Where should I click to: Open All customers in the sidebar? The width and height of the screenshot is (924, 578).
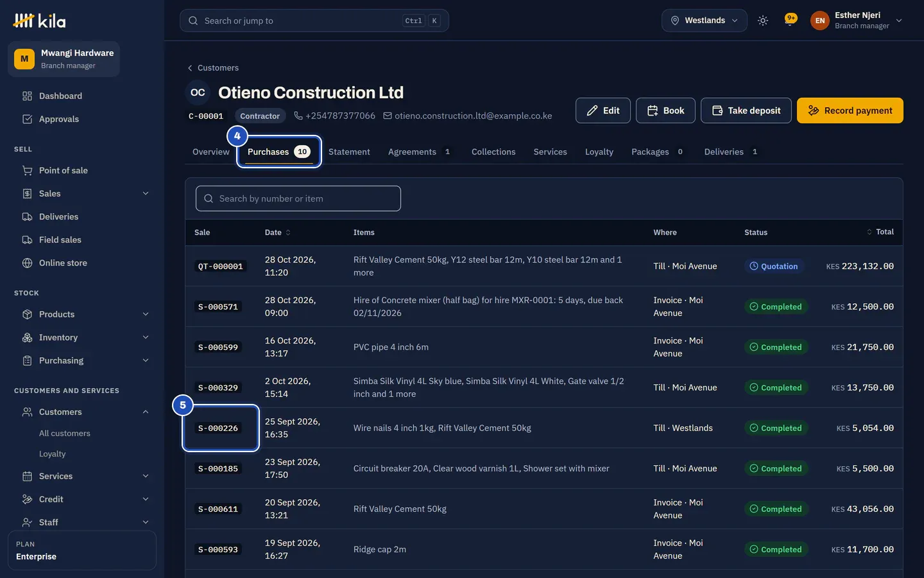pyautogui.click(x=65, y=433)
